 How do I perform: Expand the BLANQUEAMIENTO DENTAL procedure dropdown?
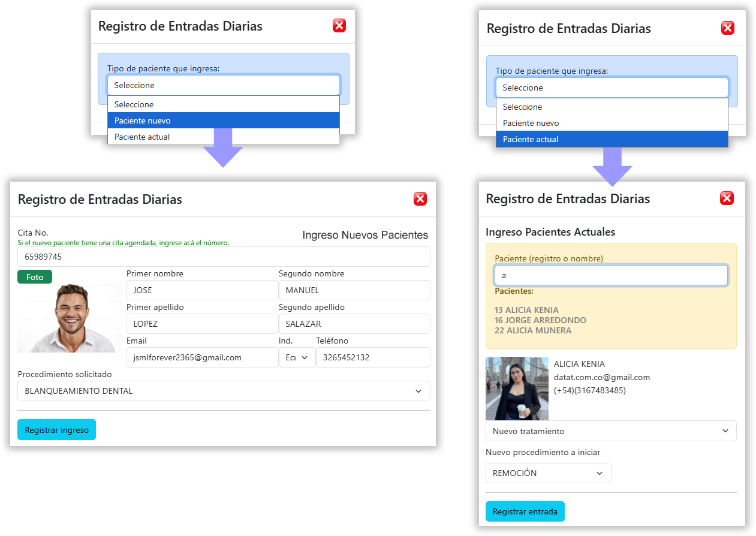[224, 391]
